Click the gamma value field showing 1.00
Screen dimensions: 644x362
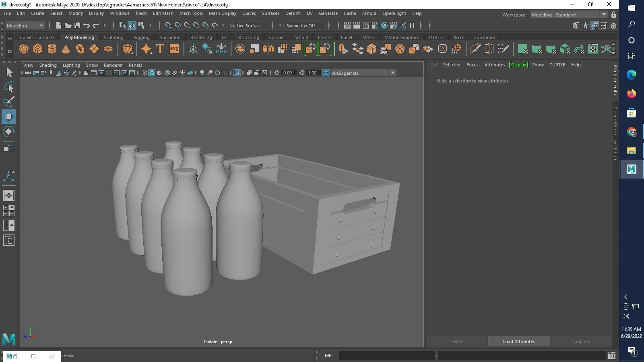coord(313,73)
